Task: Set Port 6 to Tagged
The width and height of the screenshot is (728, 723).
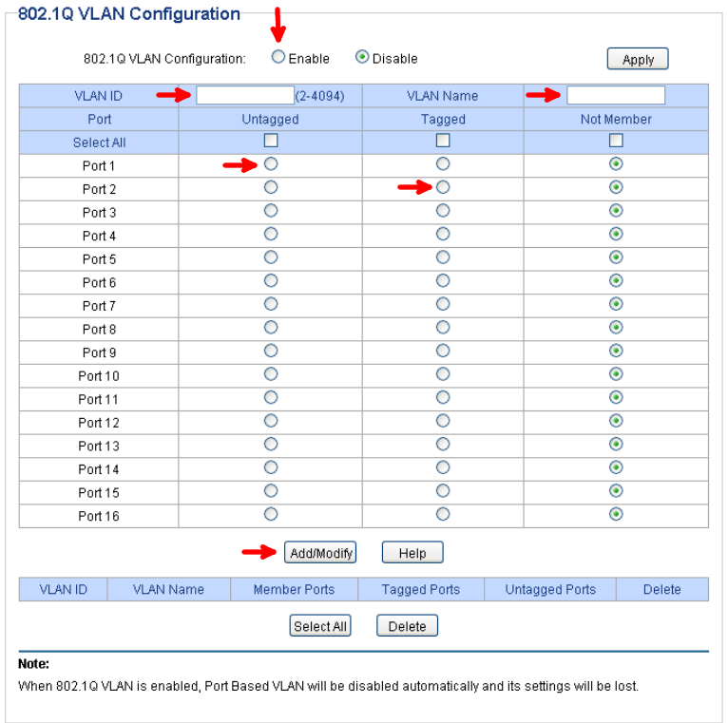Action: tap(443, 281)
